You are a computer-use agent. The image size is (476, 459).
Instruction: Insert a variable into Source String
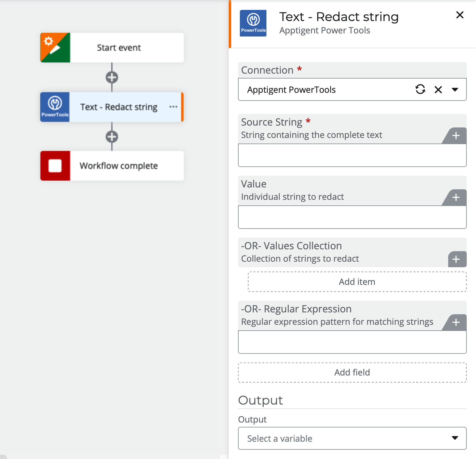coord(456,135)
